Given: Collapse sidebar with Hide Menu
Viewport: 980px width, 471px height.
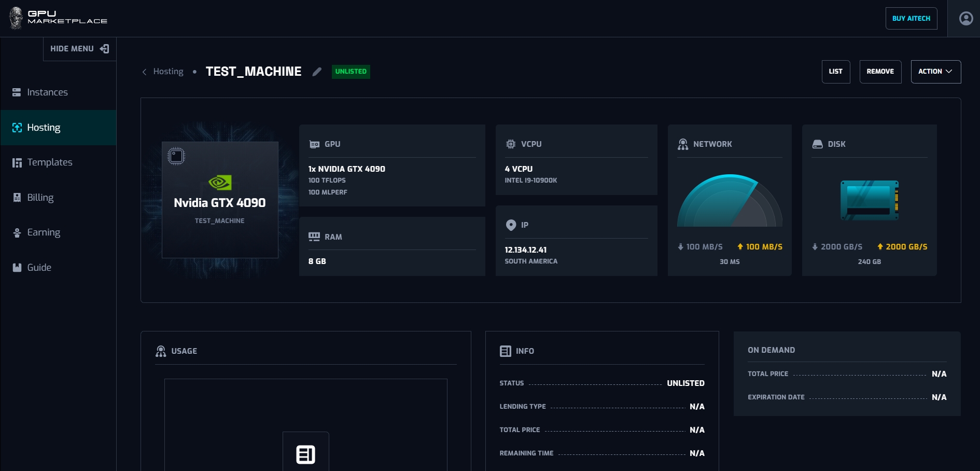Looking at the screenshot, I should click(79, 49).
